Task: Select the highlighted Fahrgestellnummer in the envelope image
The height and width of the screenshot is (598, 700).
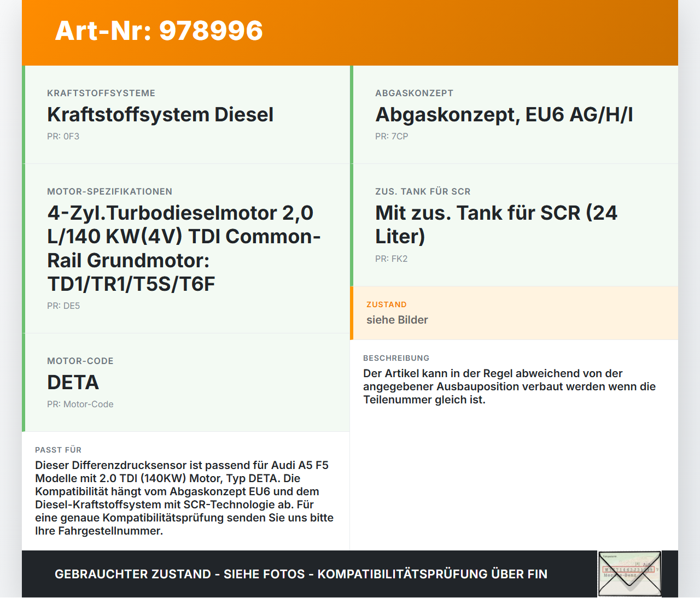Action: pyautogui.click(x=628, y=568)
